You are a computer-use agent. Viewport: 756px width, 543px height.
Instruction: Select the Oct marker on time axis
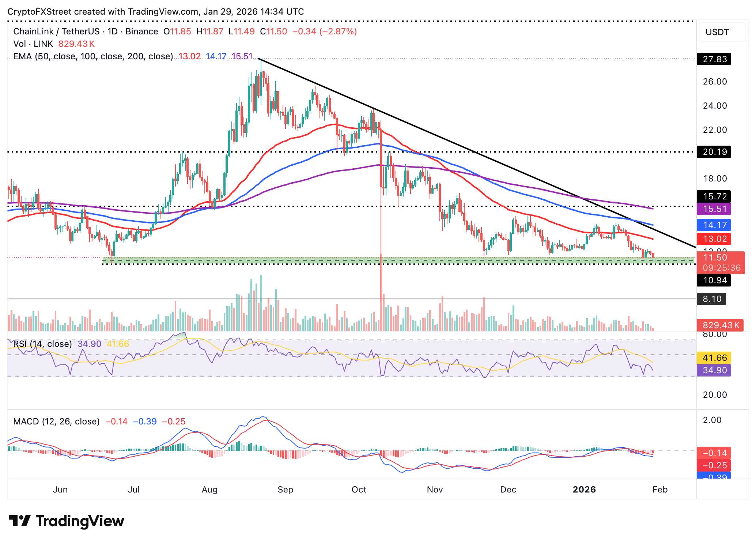click(359, 490)
